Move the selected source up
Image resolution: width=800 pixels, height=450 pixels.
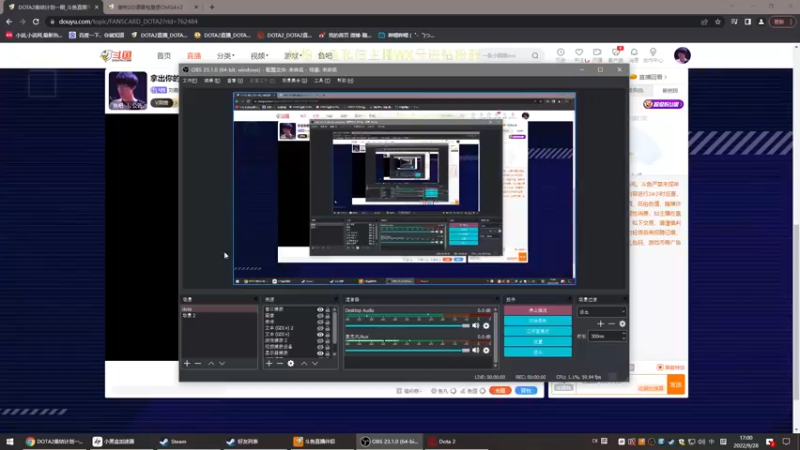tap(304, 363)
